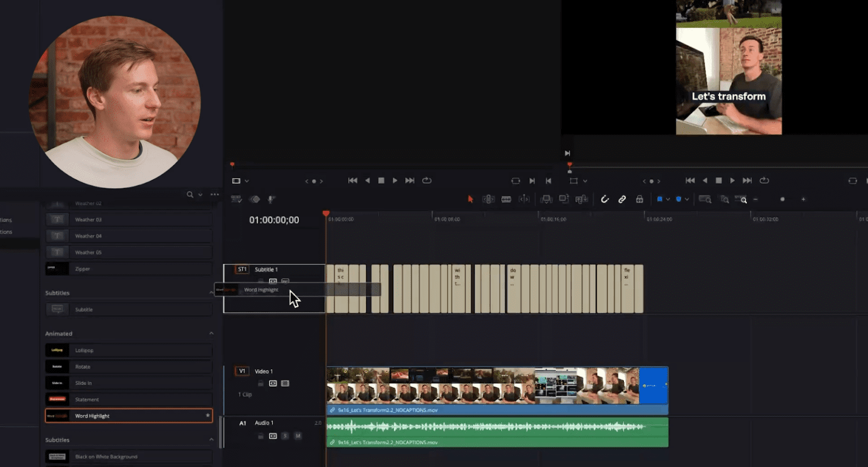Click the Insert Clip icon
The width and height of the screenshot is (868, 467).
pyautogui.click(x=546, y=199)
